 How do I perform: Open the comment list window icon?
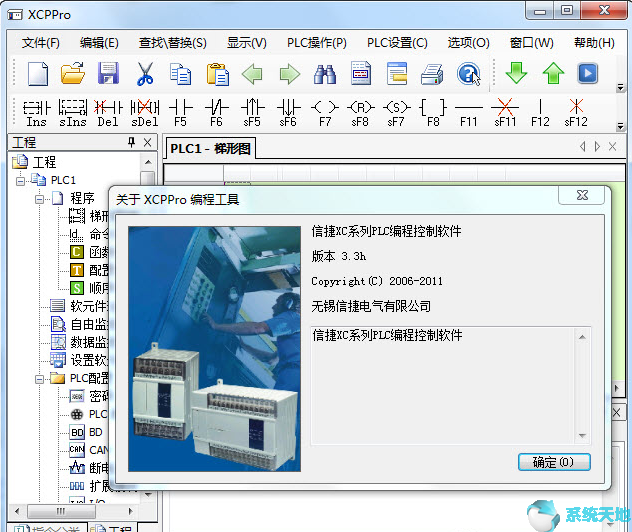click(397, 74)
